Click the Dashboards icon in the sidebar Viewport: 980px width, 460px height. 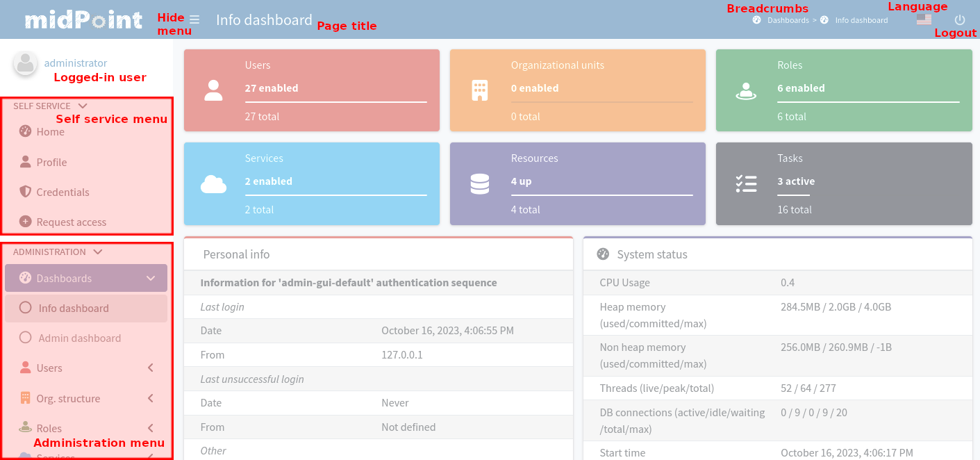(24, 277)
